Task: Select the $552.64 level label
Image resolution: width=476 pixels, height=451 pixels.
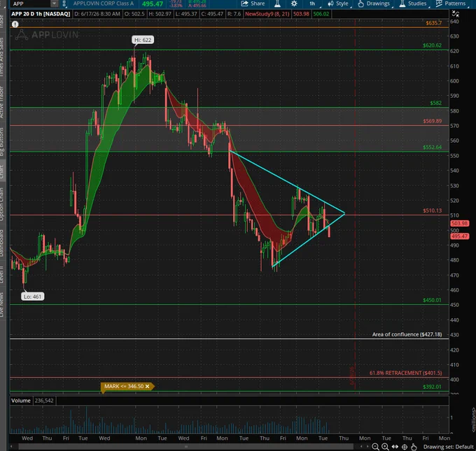Action: click(433, 148)
